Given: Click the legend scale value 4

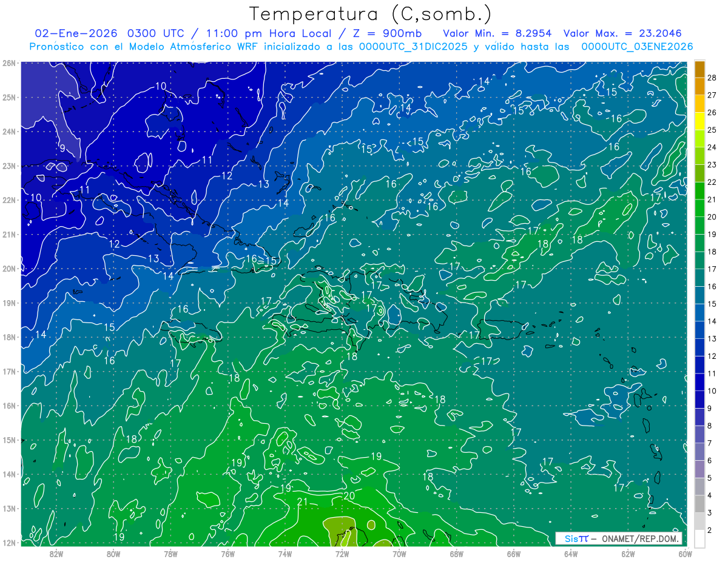Looking at the screenshot, I should point(710,495).
